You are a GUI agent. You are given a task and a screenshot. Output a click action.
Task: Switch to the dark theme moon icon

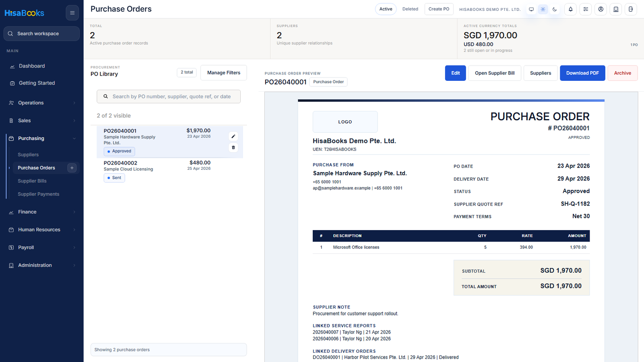pyautogui.click(x=555, y=9)
